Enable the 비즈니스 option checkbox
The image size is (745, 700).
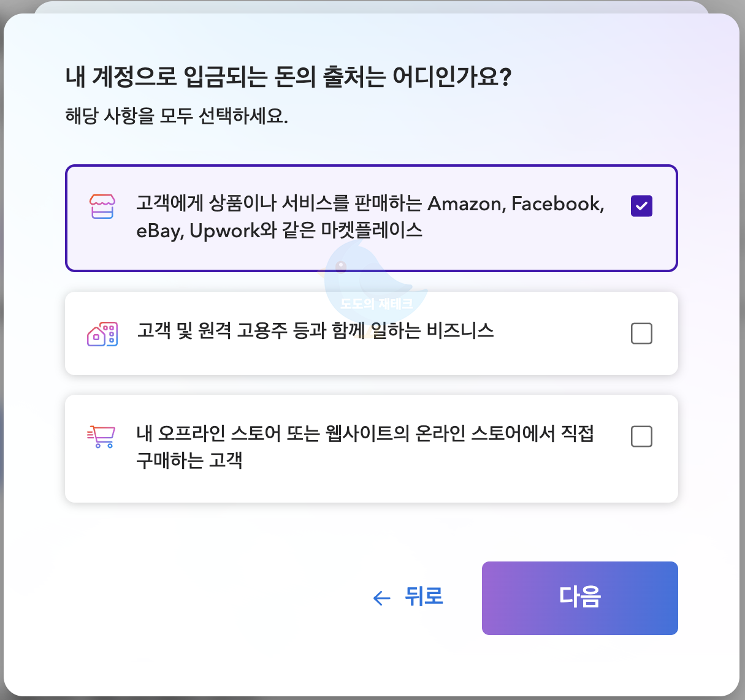coord(641,333)
